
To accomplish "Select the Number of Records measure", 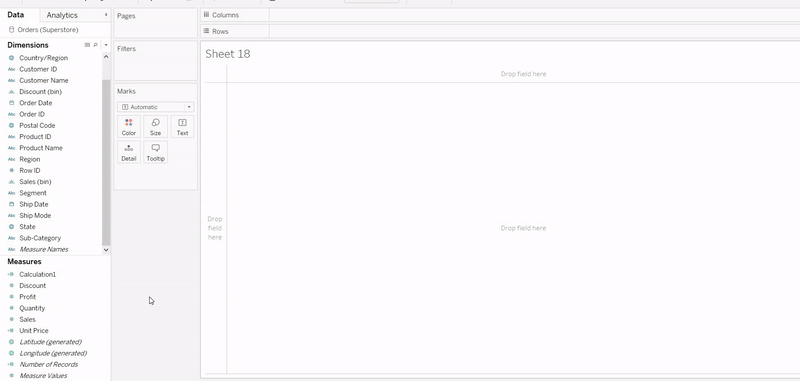I will click(x=48, y=364).
